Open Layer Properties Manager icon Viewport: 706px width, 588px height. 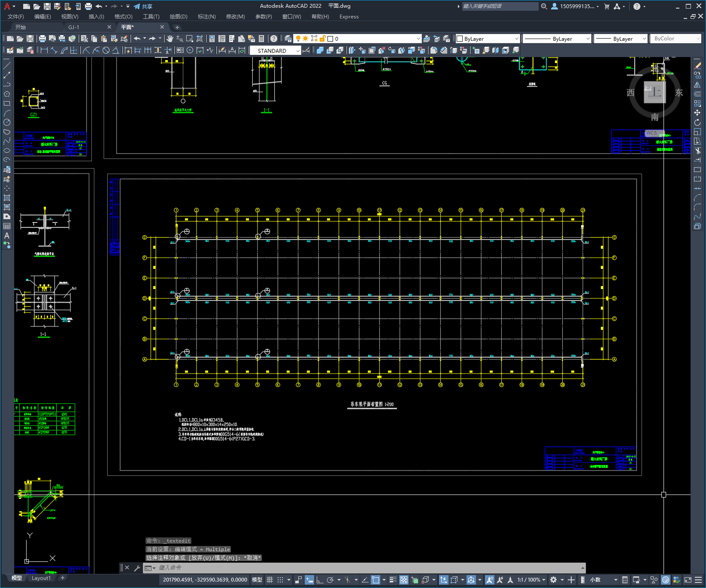point(288,39)
